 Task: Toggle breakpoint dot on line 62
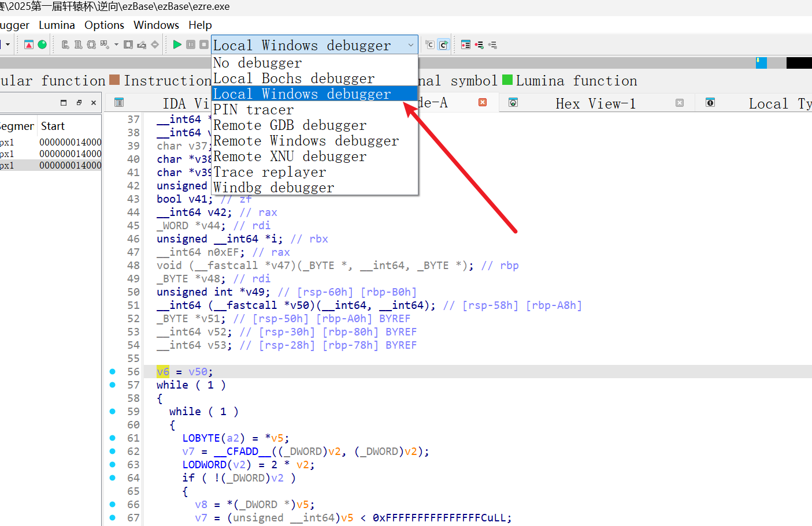click(113, 452)
